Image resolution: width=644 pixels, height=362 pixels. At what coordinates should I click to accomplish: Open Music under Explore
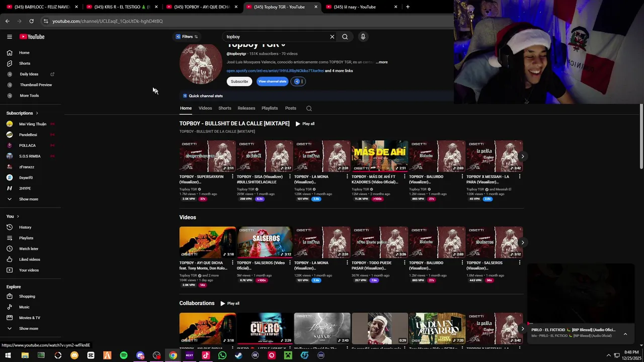point(24,307)
